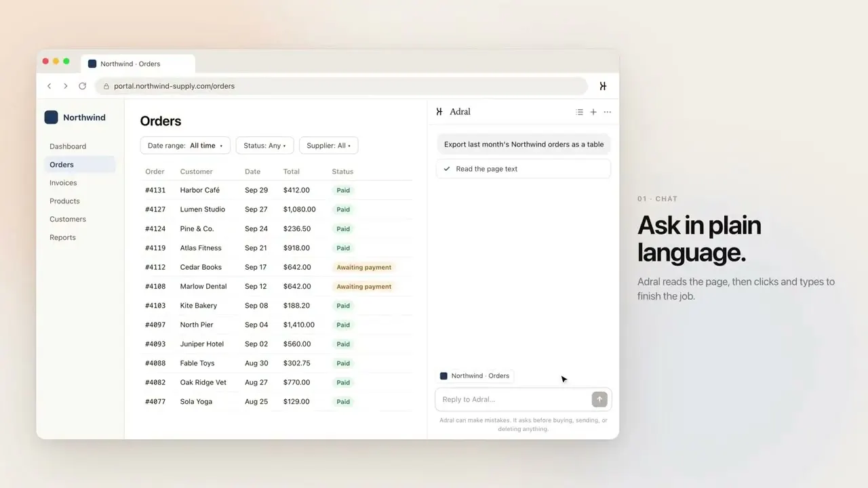The width and height of the screenshot is (868, 488).
Task: Click the Customer column header
Action: tap(197, 171)
